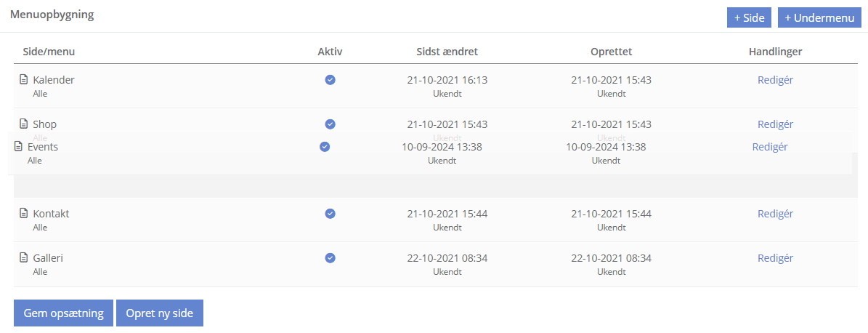Open Redigér for the Kontakt row

point(775,213)
